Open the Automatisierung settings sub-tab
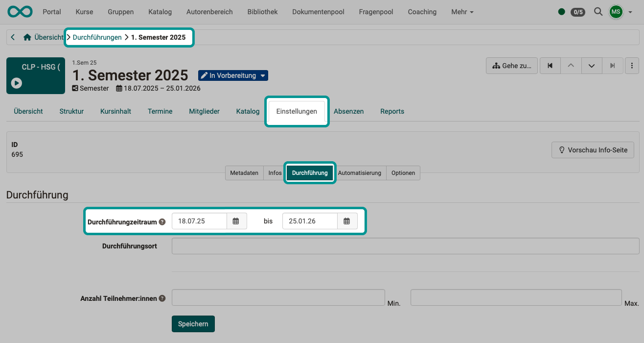This screenshot has height=343, width=644. pos(360,172)
